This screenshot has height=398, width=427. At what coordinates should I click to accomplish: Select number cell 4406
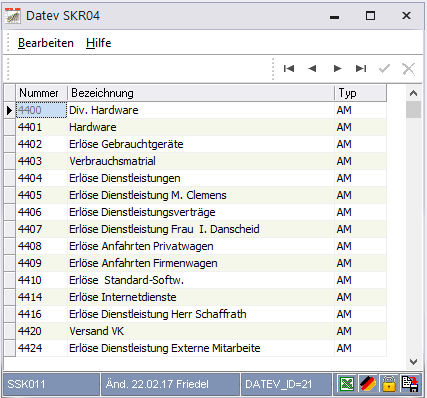click(x=41, y=212)
